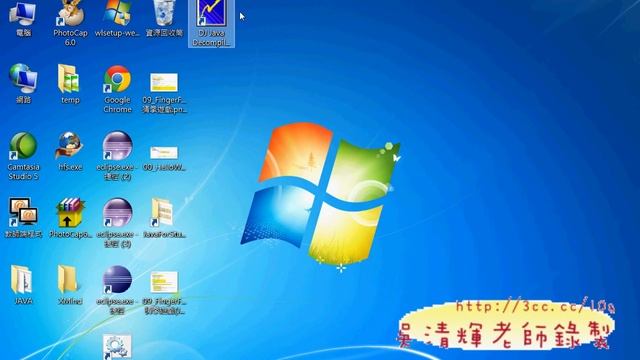Viewport: 640px width, 360px height.
Task: Open the 網路 Network icon
Action: click(23, 84)
